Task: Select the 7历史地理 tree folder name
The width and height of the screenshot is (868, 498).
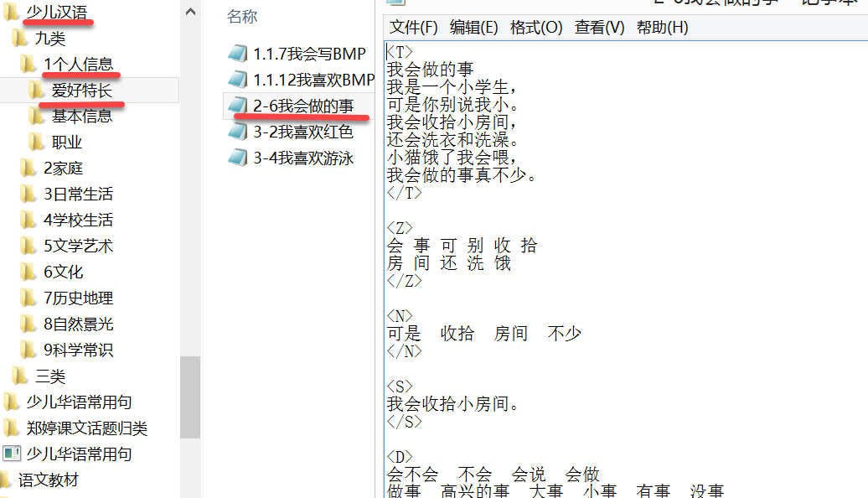Action: click(x=78, y=298)
